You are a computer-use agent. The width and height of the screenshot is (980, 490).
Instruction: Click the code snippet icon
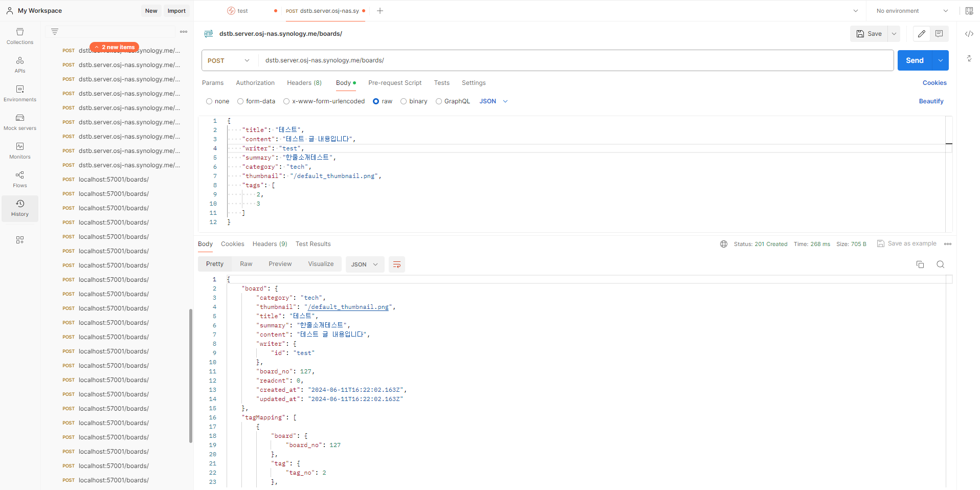tap(969, 34)
